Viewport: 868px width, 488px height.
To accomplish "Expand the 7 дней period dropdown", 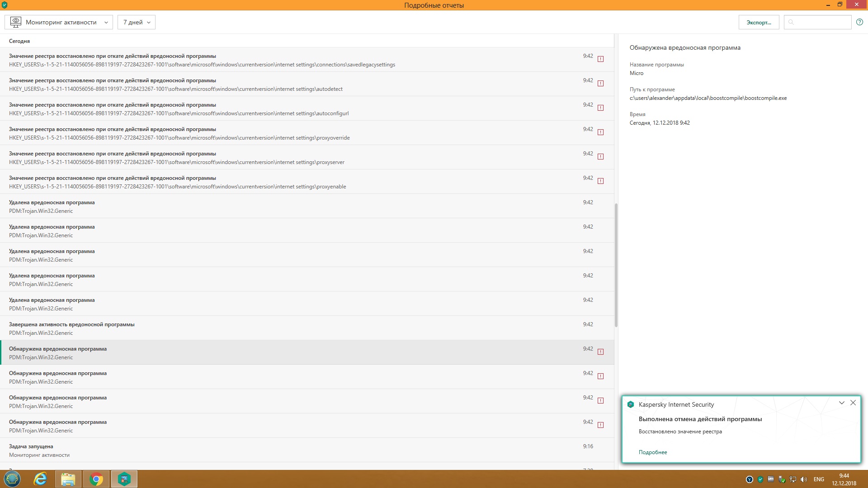I will pyautogui.click(x=136, y=22).
